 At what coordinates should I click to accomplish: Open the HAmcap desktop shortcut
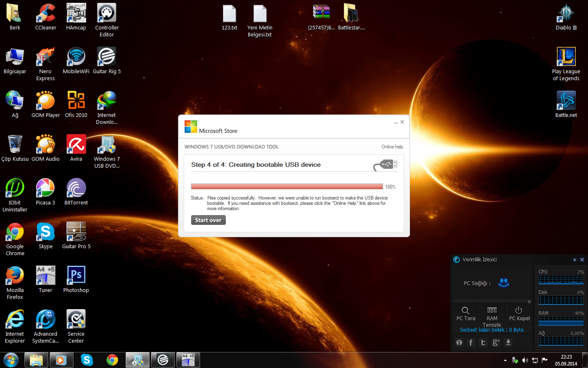pos(76,17)
